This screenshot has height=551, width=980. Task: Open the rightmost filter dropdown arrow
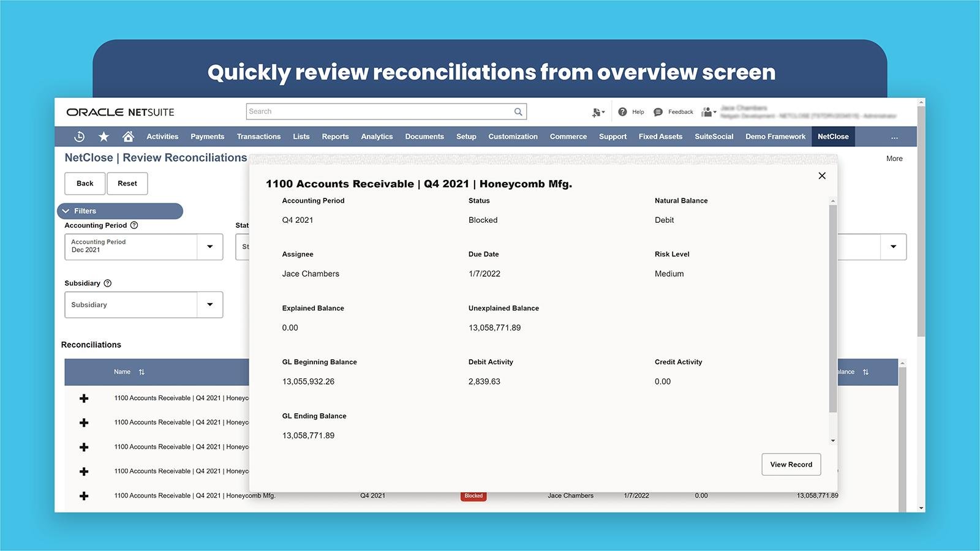(893, 247)
